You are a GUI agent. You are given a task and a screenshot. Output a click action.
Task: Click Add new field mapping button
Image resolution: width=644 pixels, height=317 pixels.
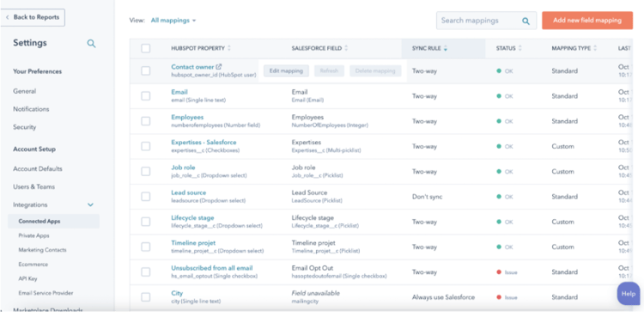[587, 21]
